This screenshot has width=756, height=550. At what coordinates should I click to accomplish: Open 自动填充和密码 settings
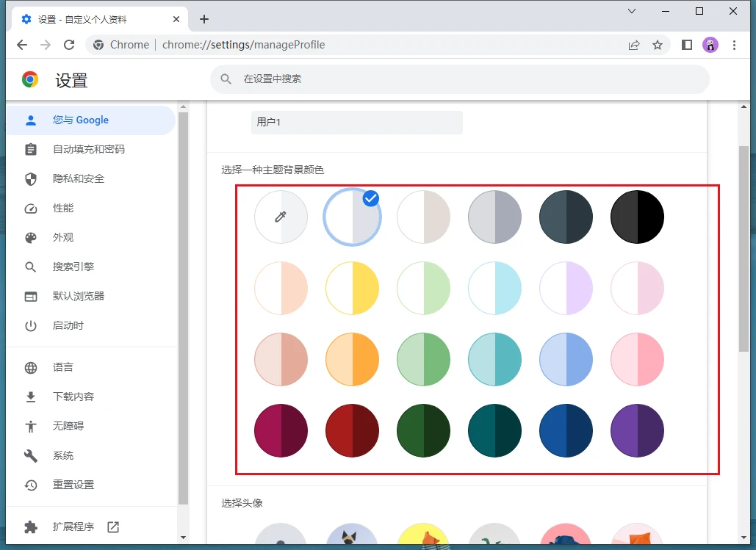coord(90,149)
